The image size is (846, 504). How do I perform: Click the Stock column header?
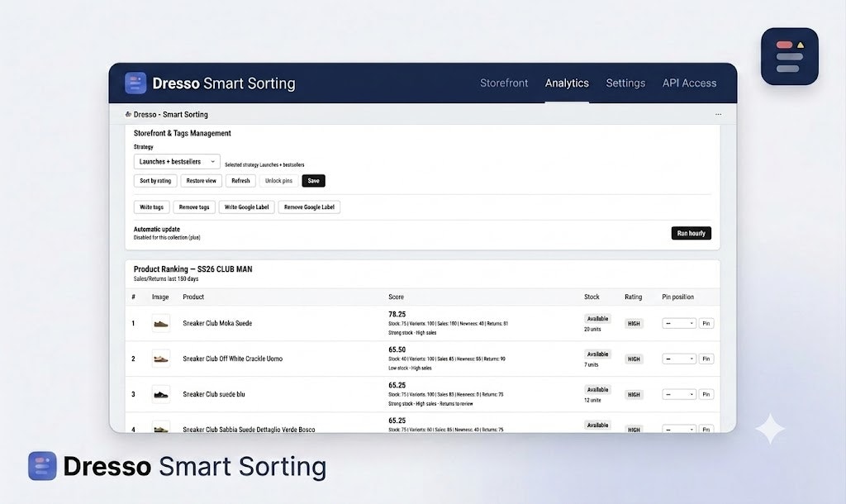(592, 297)
